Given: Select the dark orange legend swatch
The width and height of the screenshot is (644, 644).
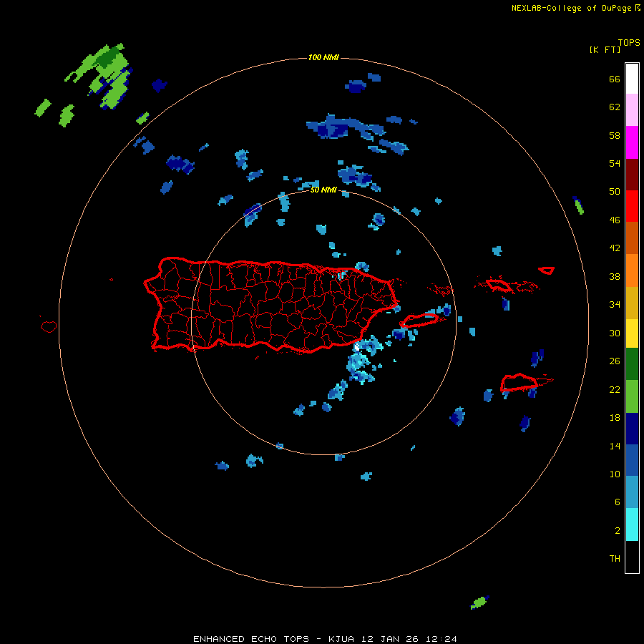Looking at the screenshot, I should (x=632, y=238).
